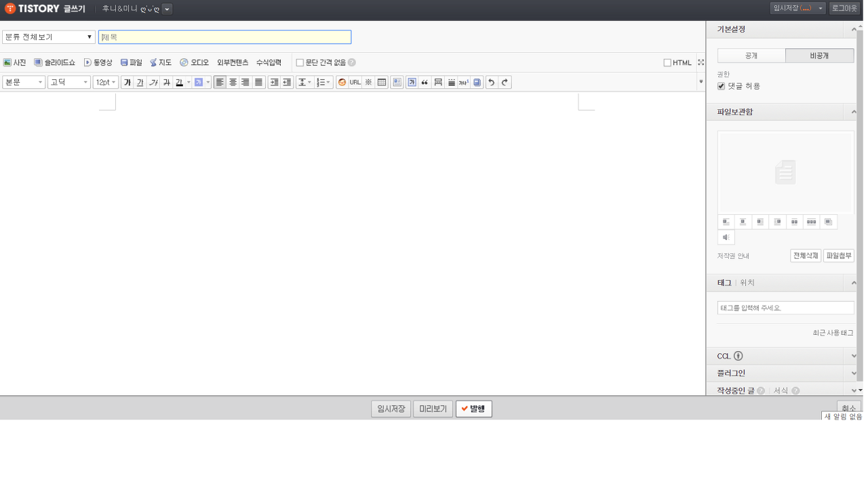This screenshot has width=868, height=488.
Task: Insert a special character (※)
Action: pos(368,83)
